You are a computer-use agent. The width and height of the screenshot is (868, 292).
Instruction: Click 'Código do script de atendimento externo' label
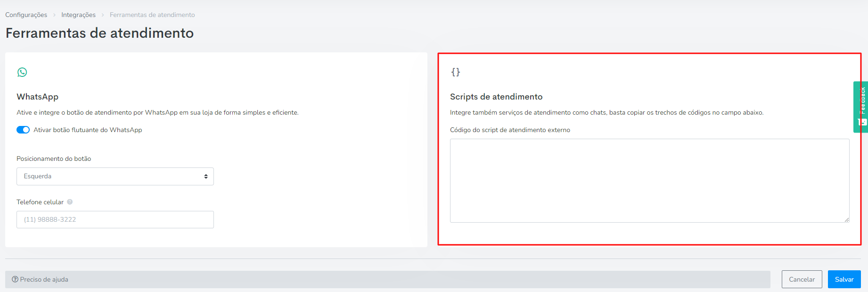tap(510, 130)
